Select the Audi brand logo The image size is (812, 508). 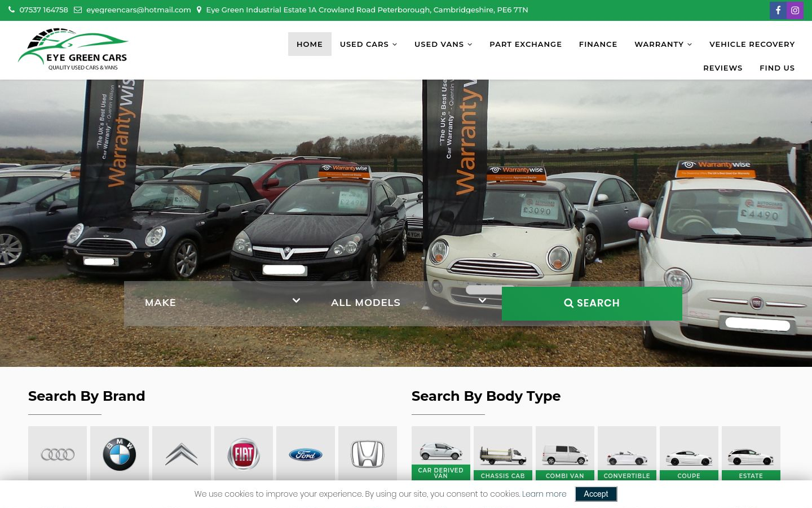point(58,454)
